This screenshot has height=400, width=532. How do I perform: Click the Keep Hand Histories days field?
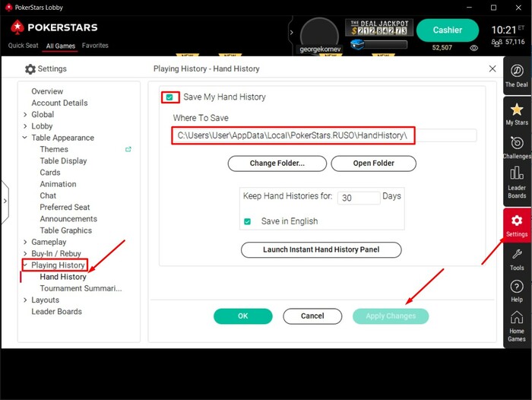[359, 198]
